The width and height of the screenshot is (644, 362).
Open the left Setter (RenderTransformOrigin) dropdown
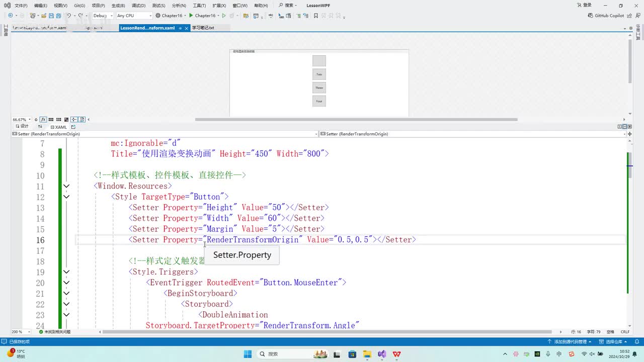click(x=166, y=134)
